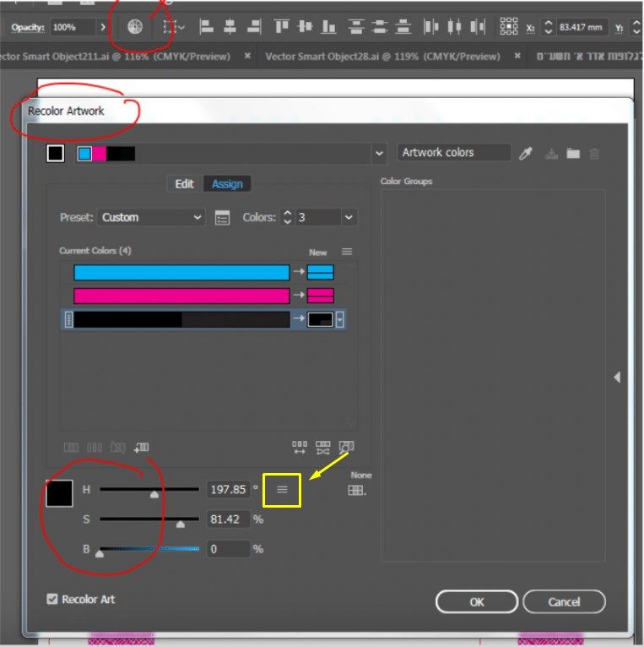Screen dimensions: 644x647
Task: Set the reference point grid locator
Action: (x=509, y=26)
